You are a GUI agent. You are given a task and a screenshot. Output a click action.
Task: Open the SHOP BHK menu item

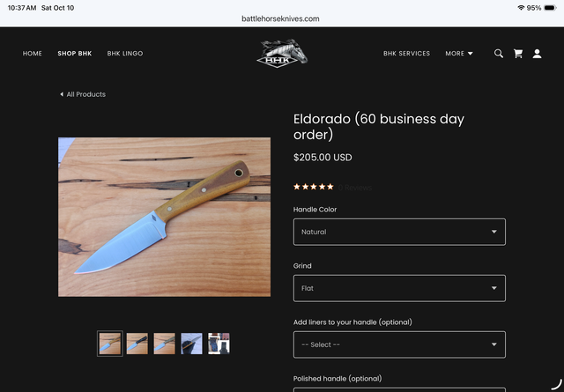pos(75,53)
